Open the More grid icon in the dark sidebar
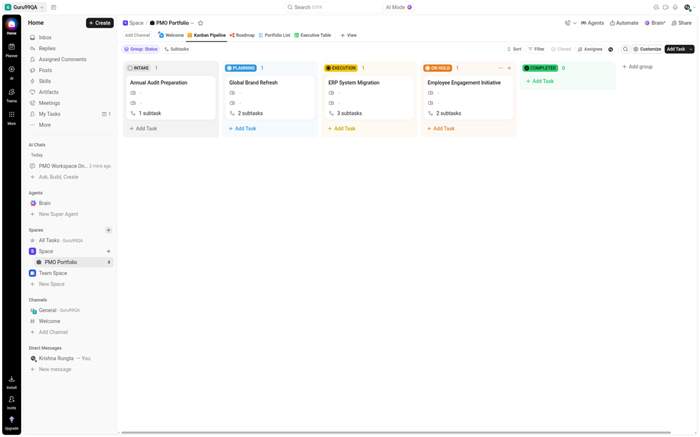Viewport: 700px width, 437px height. pos(12,117)
